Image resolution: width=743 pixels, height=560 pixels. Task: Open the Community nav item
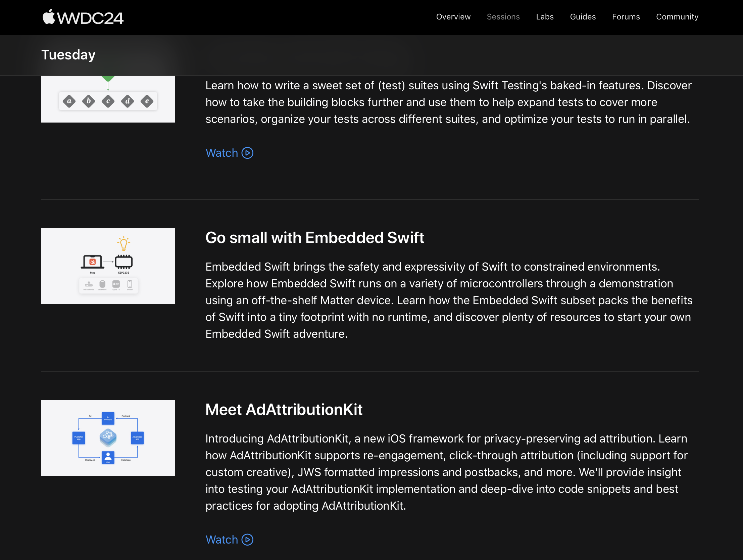[x=677, y=17]
